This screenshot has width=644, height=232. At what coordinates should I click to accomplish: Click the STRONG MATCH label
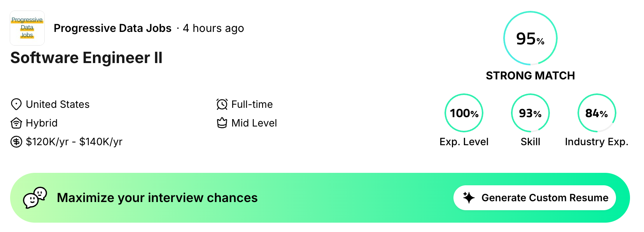(530, 76)
